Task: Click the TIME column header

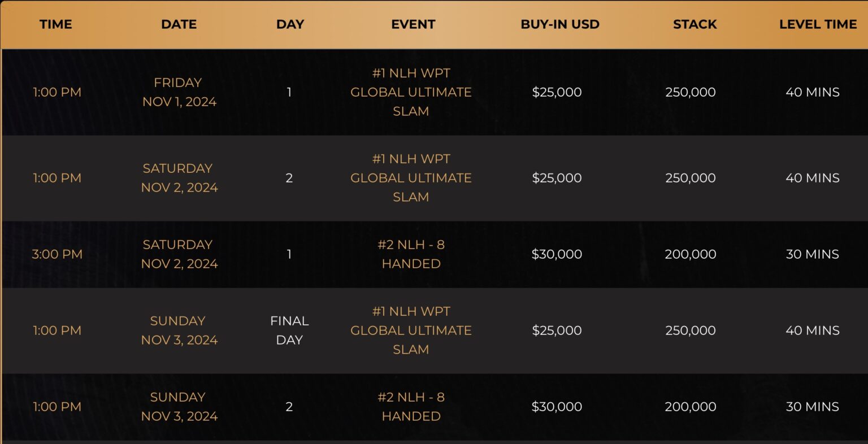Action: coord(56,24)
